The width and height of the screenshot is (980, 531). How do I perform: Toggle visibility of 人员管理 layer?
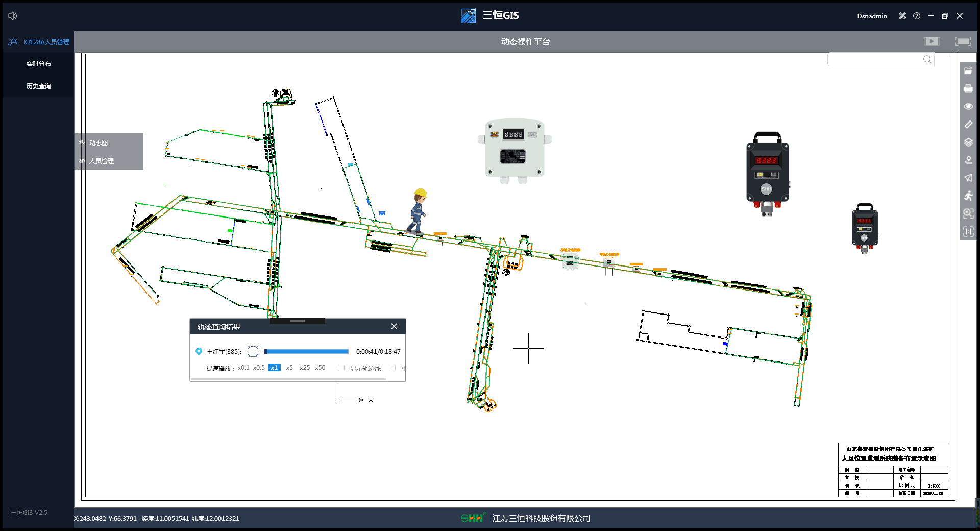(82, 161)
